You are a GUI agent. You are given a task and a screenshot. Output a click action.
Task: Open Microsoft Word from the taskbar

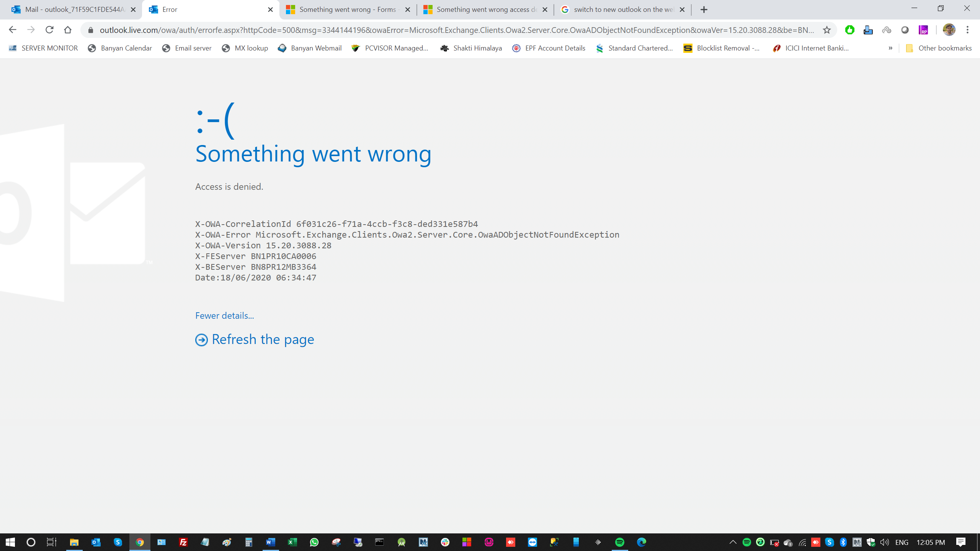(270, 542)
